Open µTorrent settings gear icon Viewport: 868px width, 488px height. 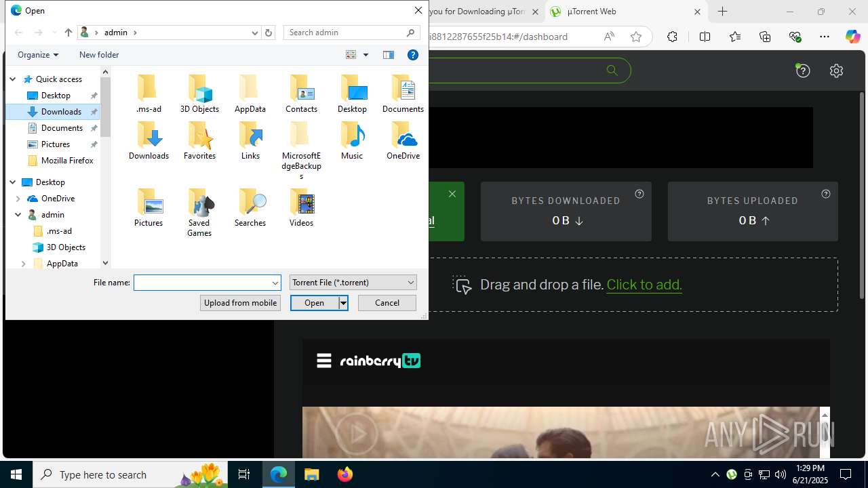[x=836, y=70]
